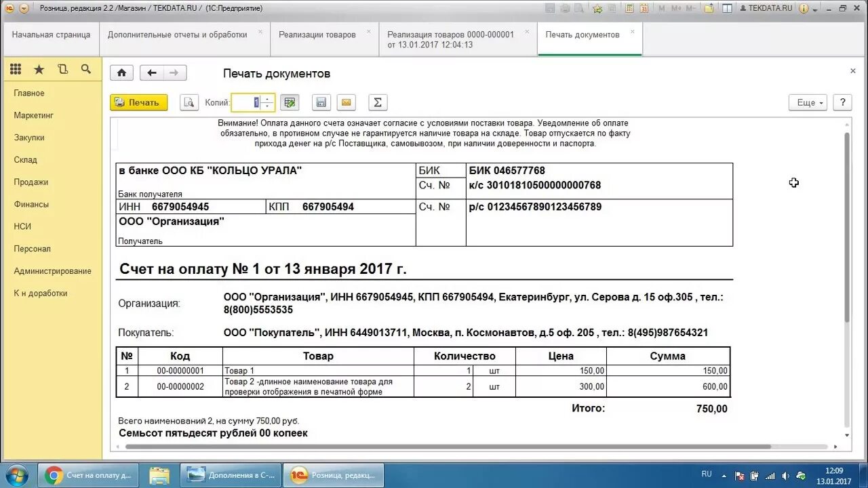Open the calendar icon in title bar
Viewport: 868px width, 488px height.
pos(644,8)
